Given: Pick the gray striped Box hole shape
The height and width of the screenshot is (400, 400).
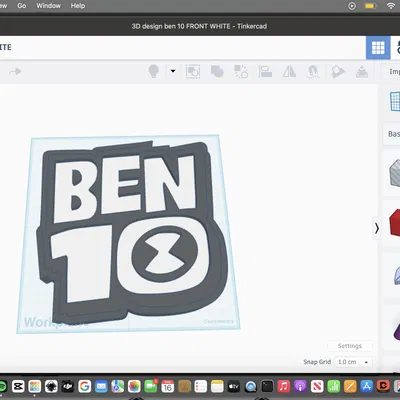Looking at the screenshot, I should (394, 173).
